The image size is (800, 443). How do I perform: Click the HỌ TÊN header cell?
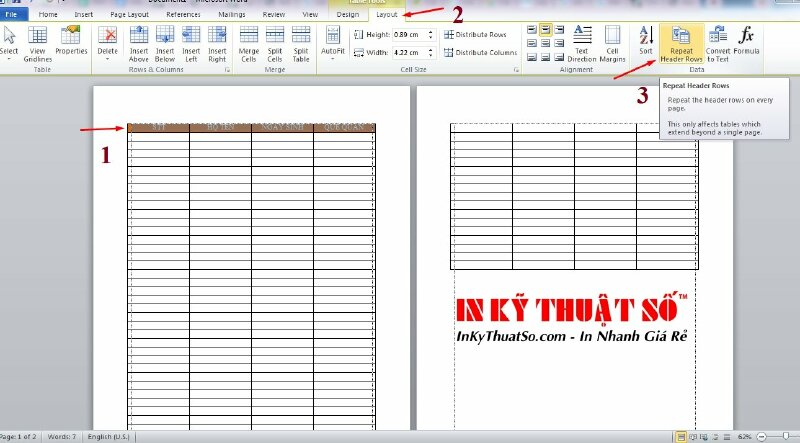tap(220, 127)
